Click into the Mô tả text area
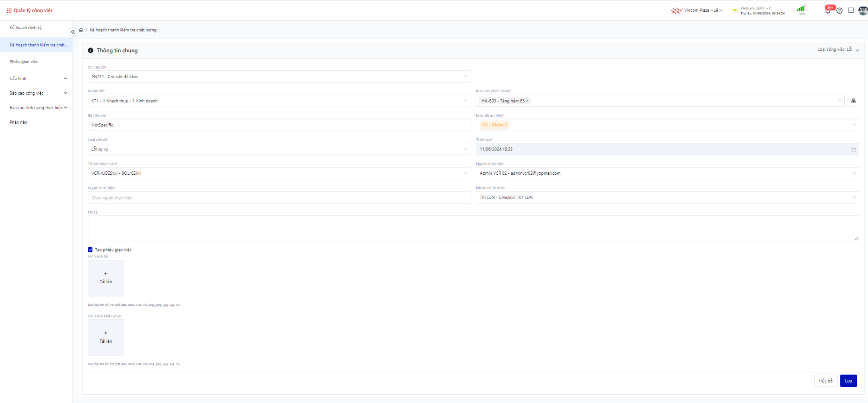This screenshot has width=868, height=403. point(473,228)
